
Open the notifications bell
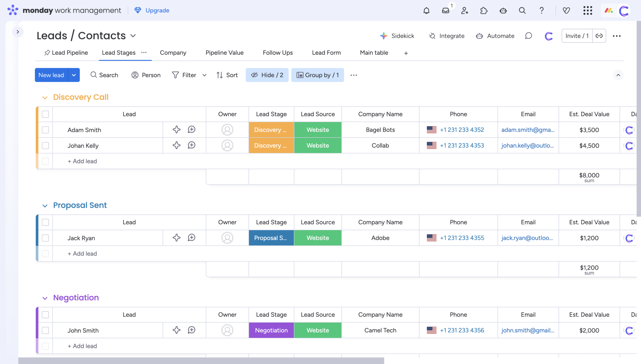point(426,11)
